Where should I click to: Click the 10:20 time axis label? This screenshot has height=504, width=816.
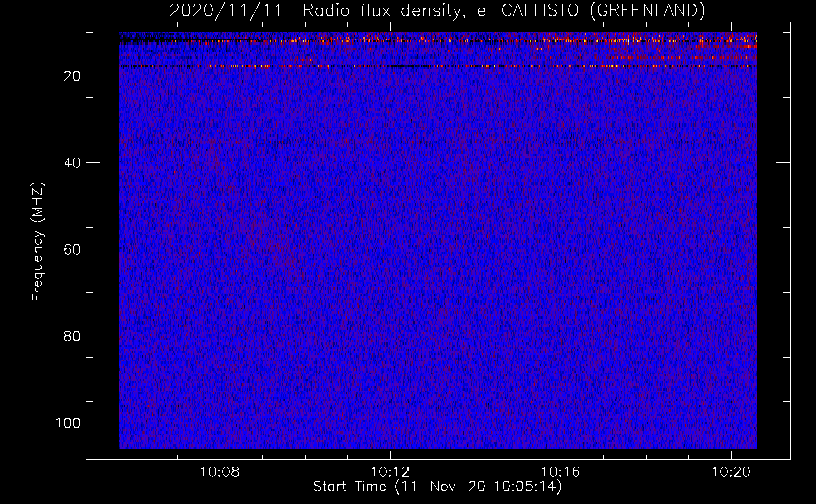tap(731, 472)
